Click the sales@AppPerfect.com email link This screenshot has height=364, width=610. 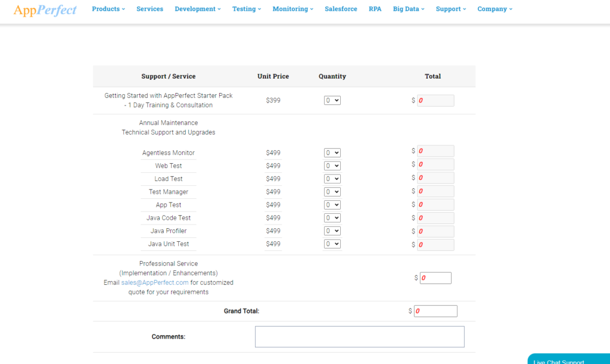[x=155, y=283]
